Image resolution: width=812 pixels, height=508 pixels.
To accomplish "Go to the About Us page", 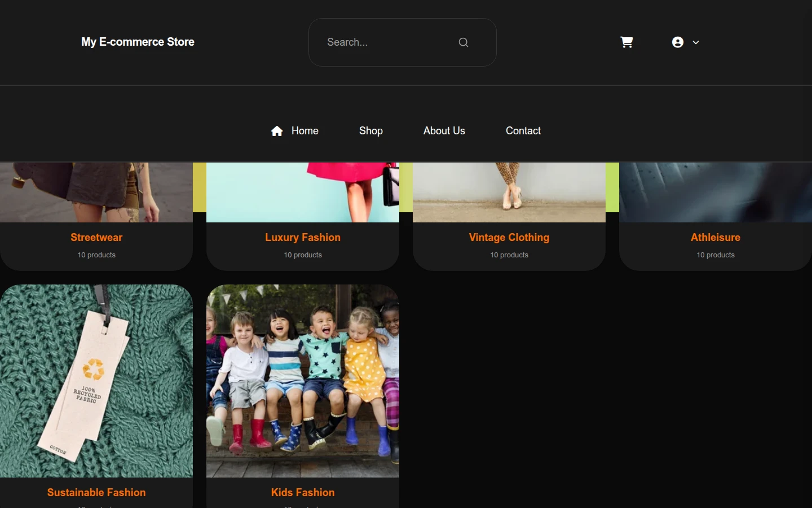I will 444,131.
